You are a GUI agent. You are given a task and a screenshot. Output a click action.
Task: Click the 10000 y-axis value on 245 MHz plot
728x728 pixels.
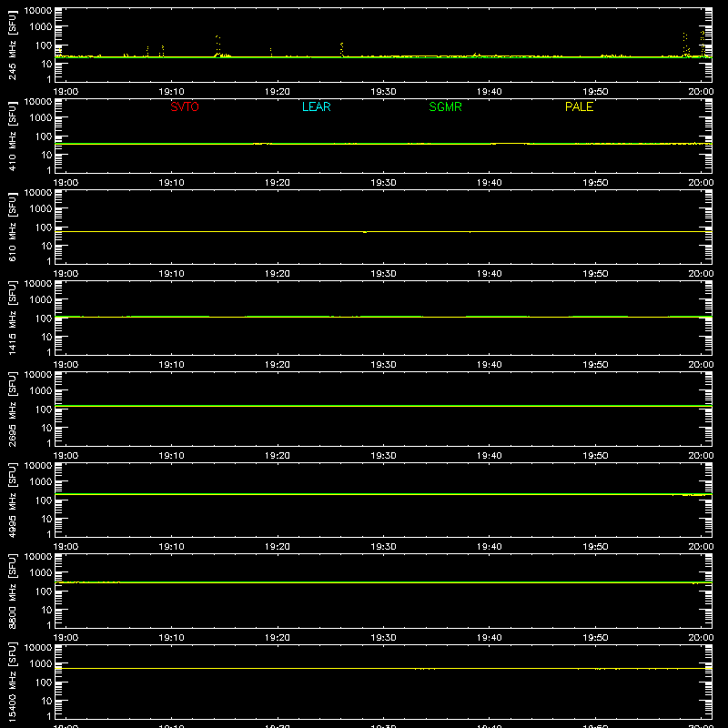(x=38, y=10)
